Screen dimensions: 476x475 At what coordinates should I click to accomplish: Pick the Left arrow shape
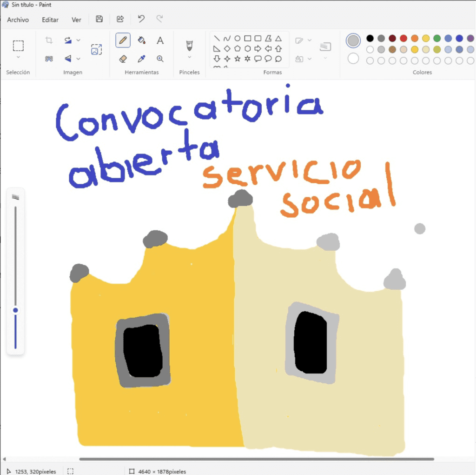pyautogui.click(x=268, y=49)
